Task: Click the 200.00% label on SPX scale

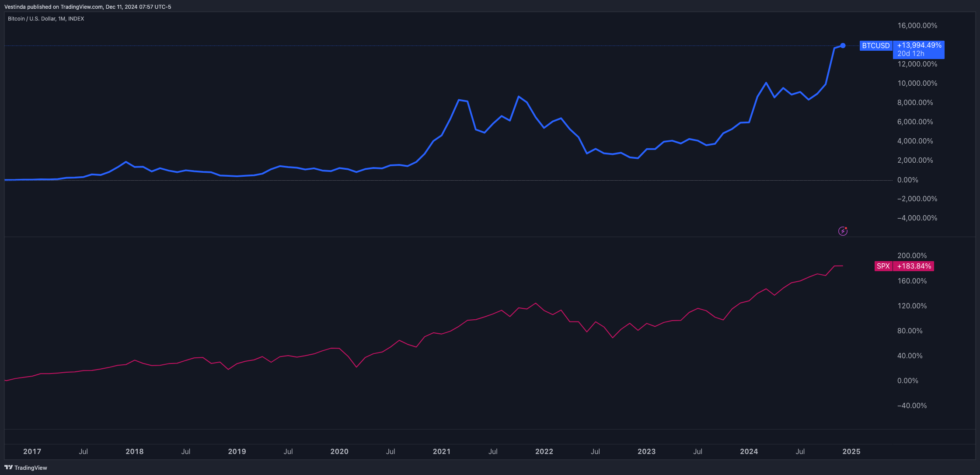Action: click(912, 255)
